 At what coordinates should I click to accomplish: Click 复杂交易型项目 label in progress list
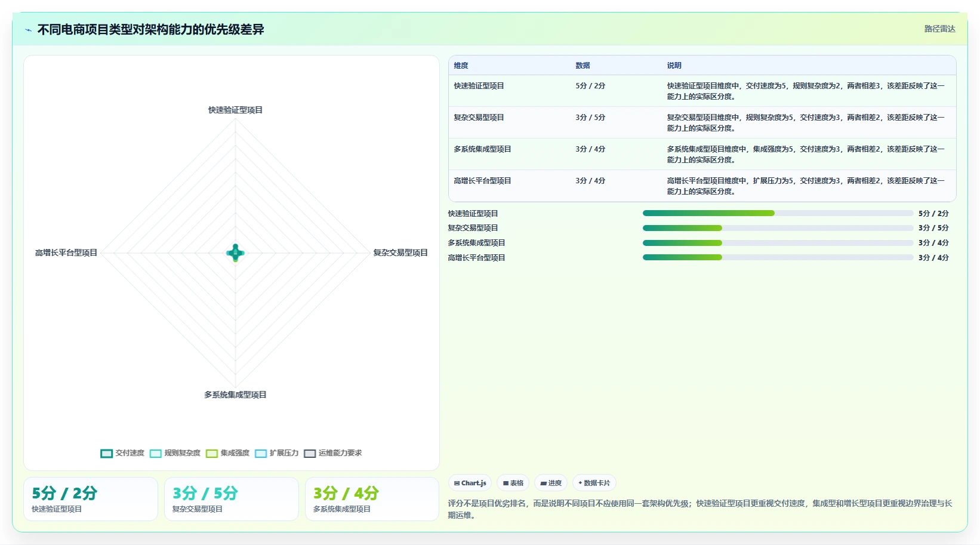coord(473,228)
